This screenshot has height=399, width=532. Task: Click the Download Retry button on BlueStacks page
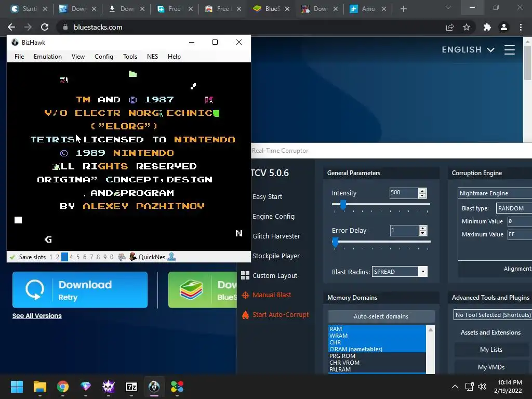coord(79,290)
